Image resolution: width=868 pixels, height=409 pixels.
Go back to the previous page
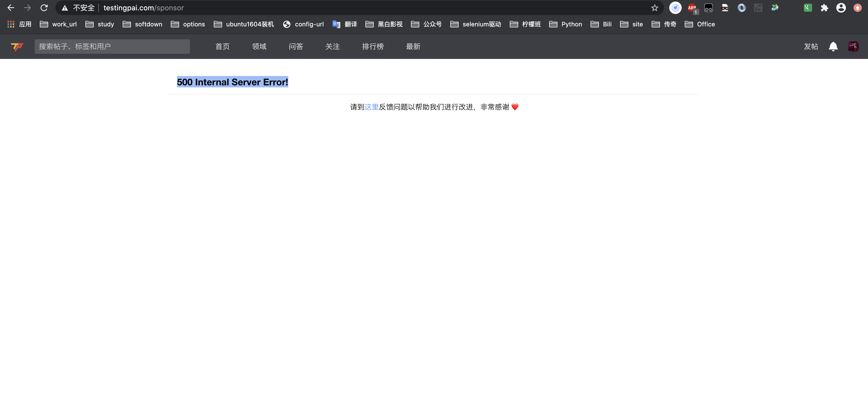pyautogui.click(x=11, y=8)
